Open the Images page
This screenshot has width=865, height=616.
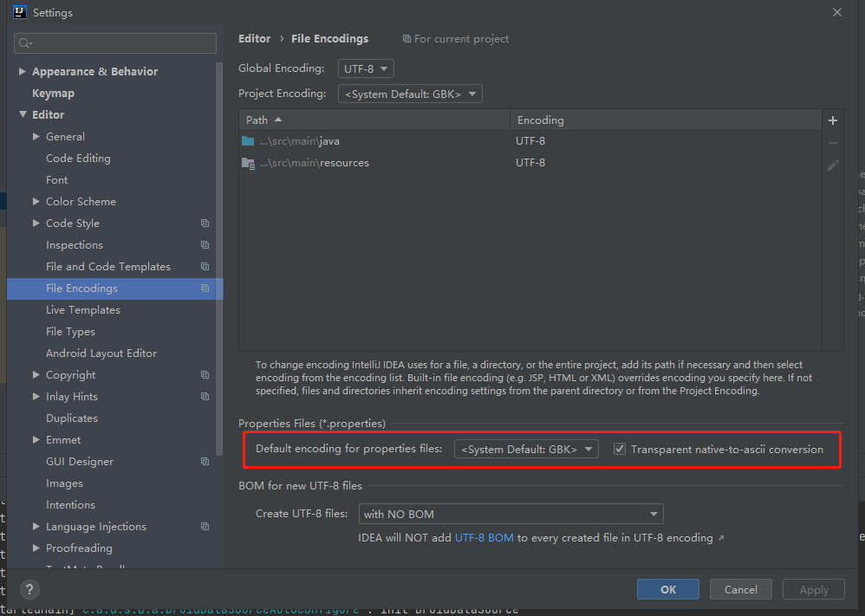[64, 483]
